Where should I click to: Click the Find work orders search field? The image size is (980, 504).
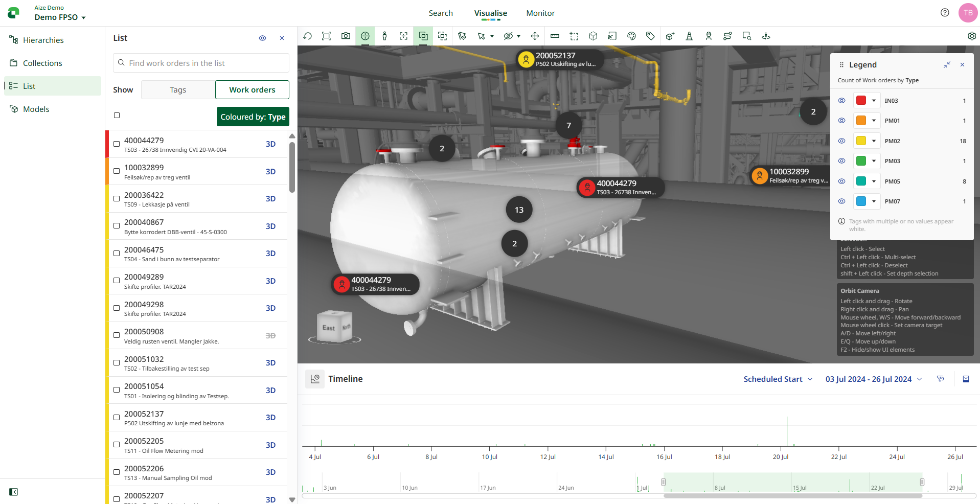[x=201, y=63]
